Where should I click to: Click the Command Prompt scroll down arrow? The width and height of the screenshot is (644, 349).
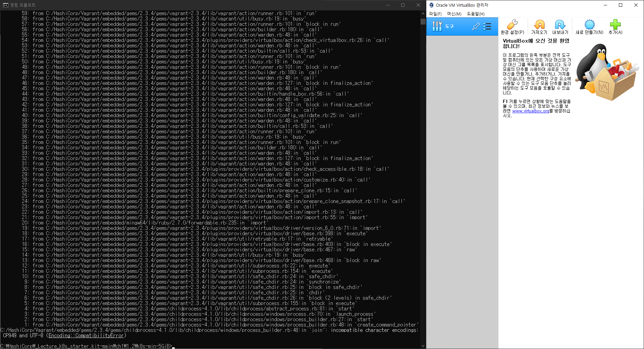point(423,346)
